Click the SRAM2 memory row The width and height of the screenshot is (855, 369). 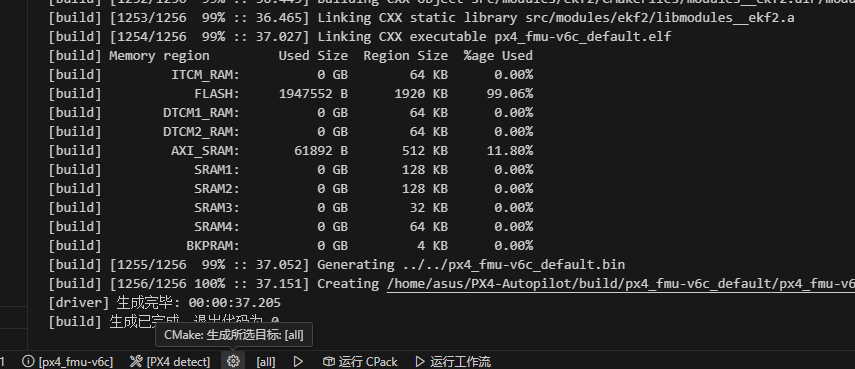291,189
